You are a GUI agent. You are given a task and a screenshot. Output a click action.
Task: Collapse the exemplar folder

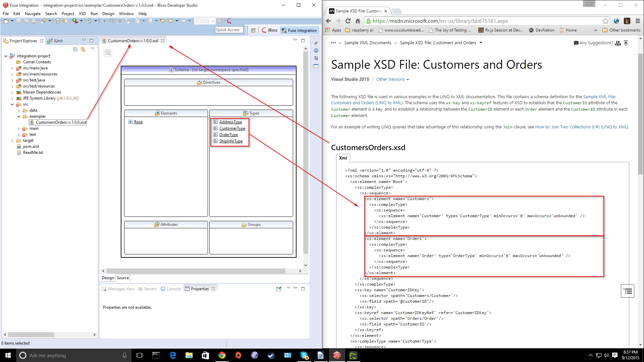point(19,116)
